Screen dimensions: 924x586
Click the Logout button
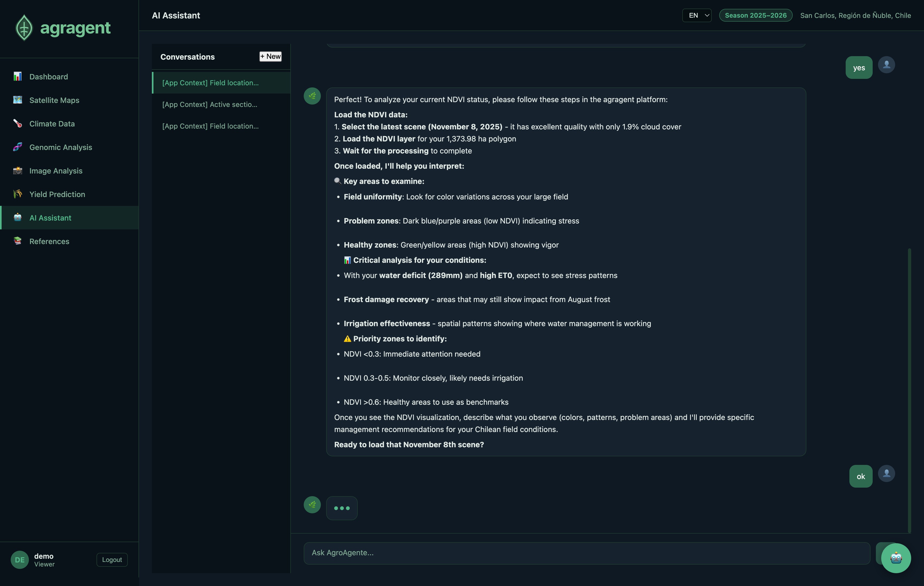[112, 560]
